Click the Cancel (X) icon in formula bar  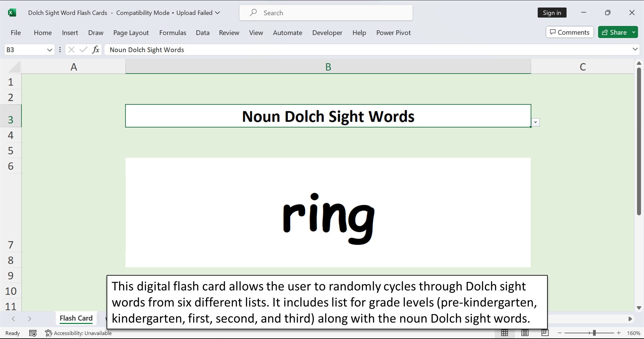71,50
